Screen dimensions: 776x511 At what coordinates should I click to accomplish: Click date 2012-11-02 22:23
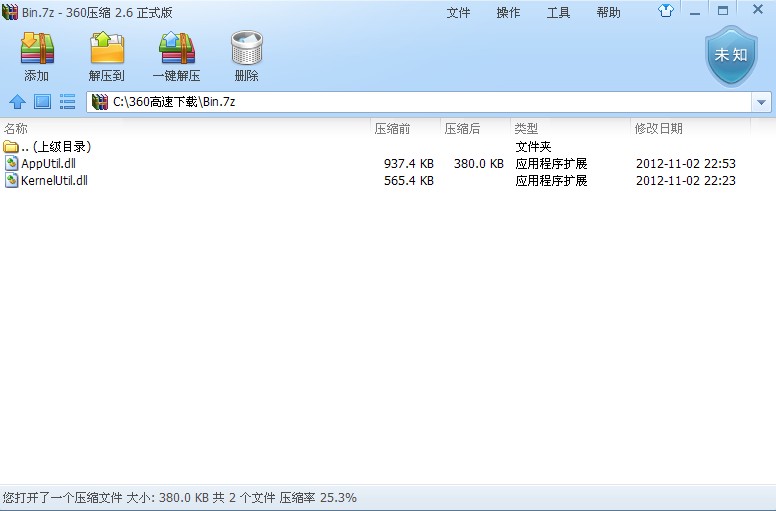click(x=686, y=181)
